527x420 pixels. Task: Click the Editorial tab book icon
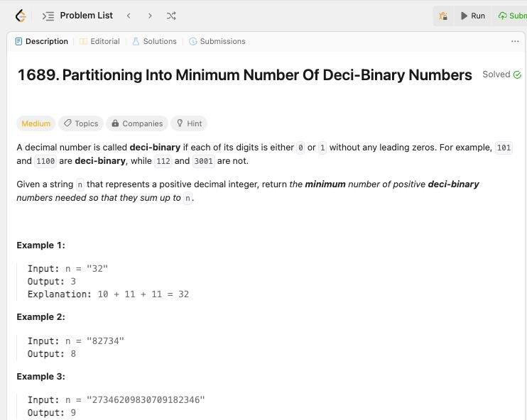(83, 41)
